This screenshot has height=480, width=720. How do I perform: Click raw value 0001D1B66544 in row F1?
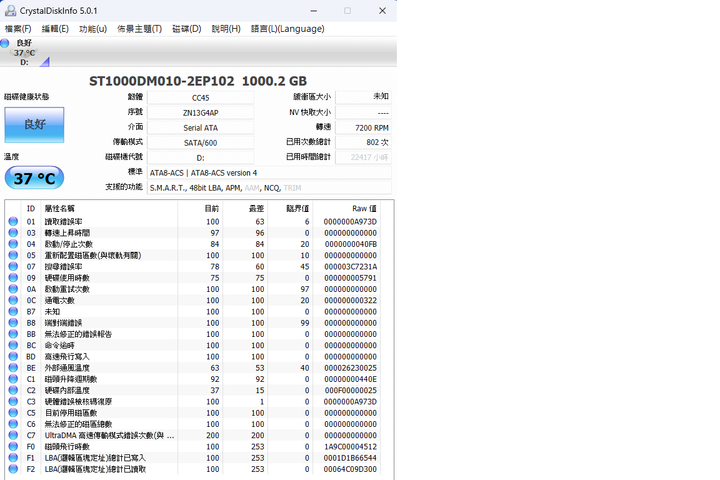(350, 458)
